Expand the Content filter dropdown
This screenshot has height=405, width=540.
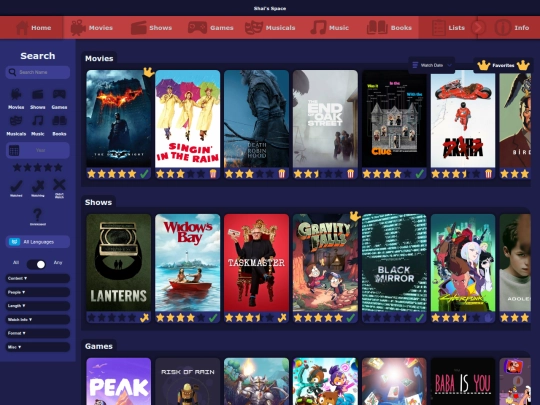pos(38,278)
